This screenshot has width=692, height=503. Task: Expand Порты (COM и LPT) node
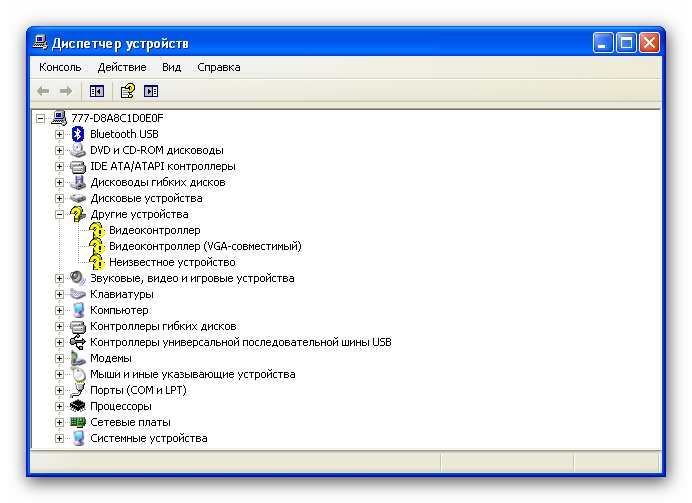pos(59,390)
